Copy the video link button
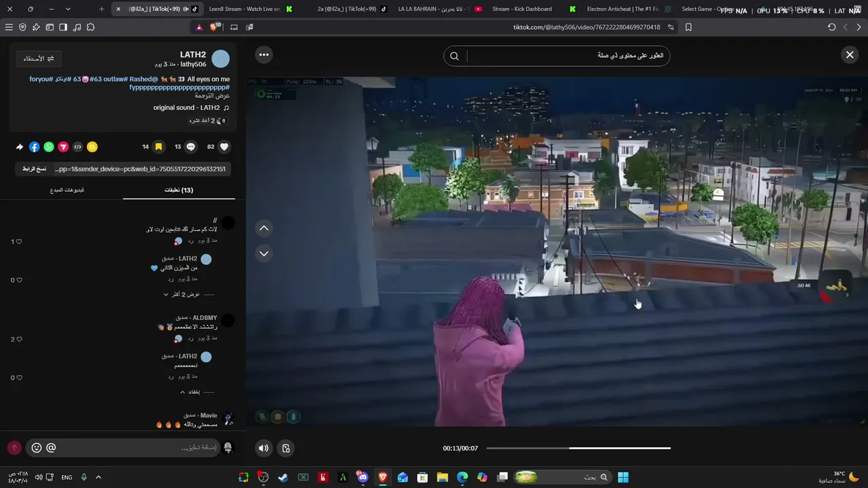 [x=34, y=169]
